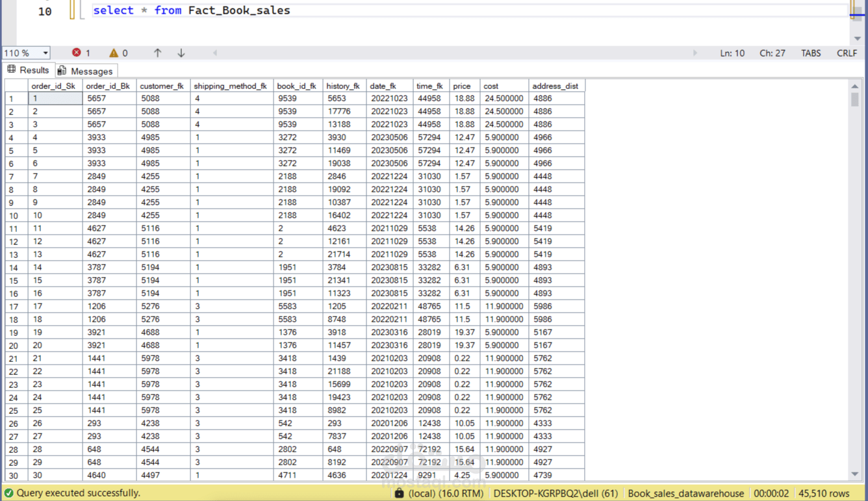Click 'Ch: 27' column indicator
Viewport: 868px width, 501px height.
pyautogui.click(x=772, y=53)
